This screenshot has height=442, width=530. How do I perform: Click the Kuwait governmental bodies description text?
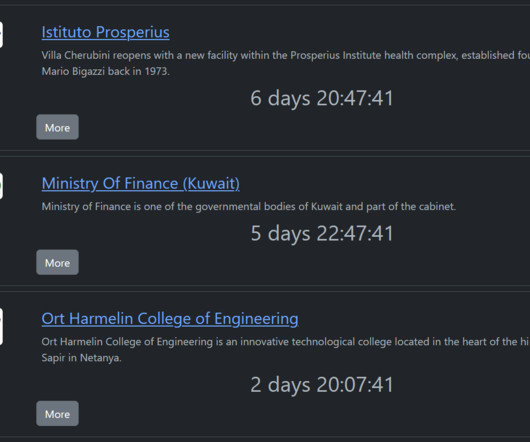pos(249,206)
